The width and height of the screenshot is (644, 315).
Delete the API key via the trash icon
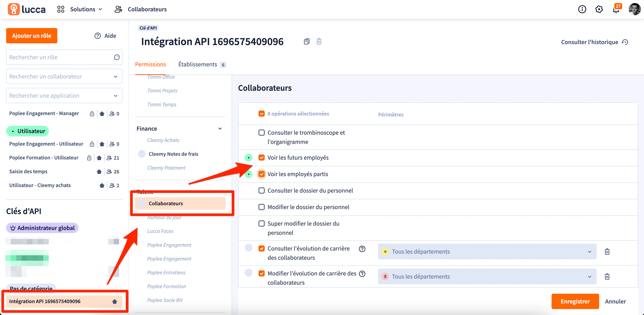coord(319,41)
